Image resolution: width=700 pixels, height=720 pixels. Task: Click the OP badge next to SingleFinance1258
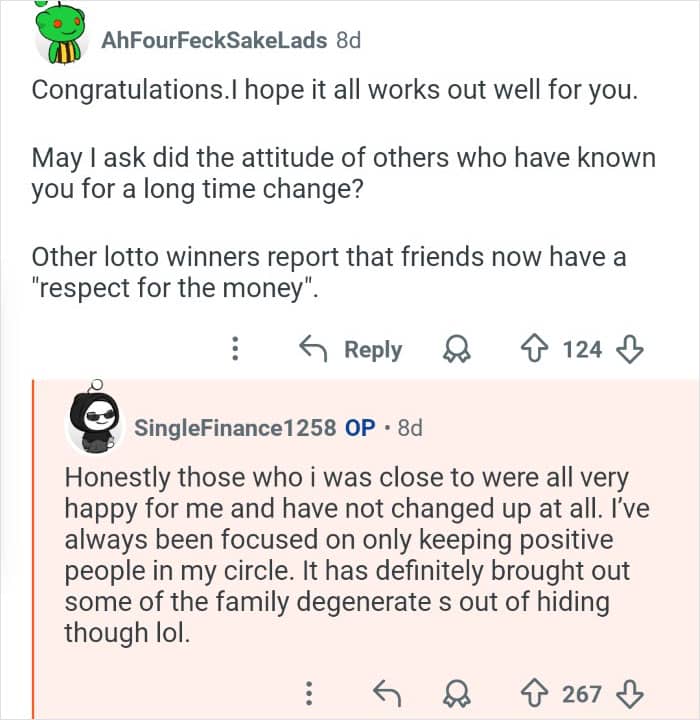tap(360, 428)
